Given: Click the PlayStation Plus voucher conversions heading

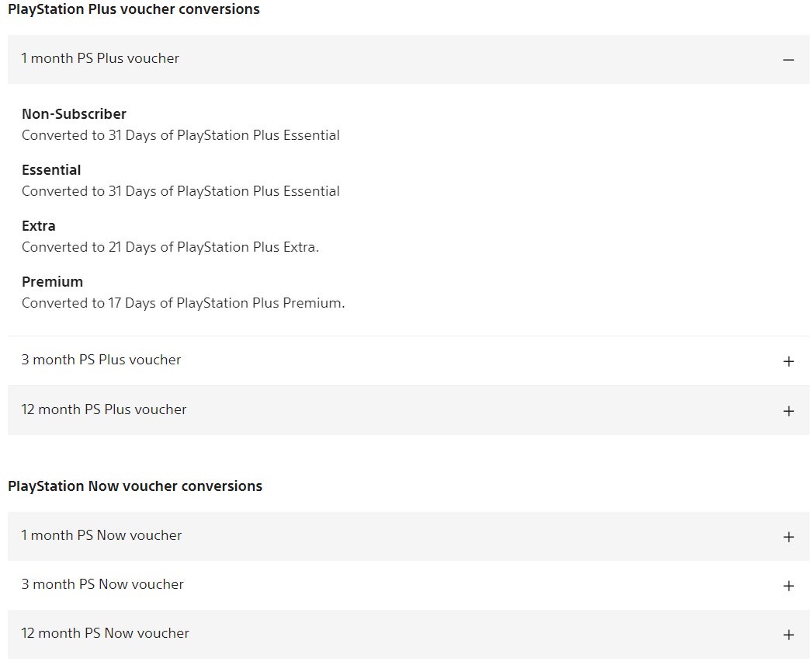Looking at the screenshot, I should (x=134, y=9).
